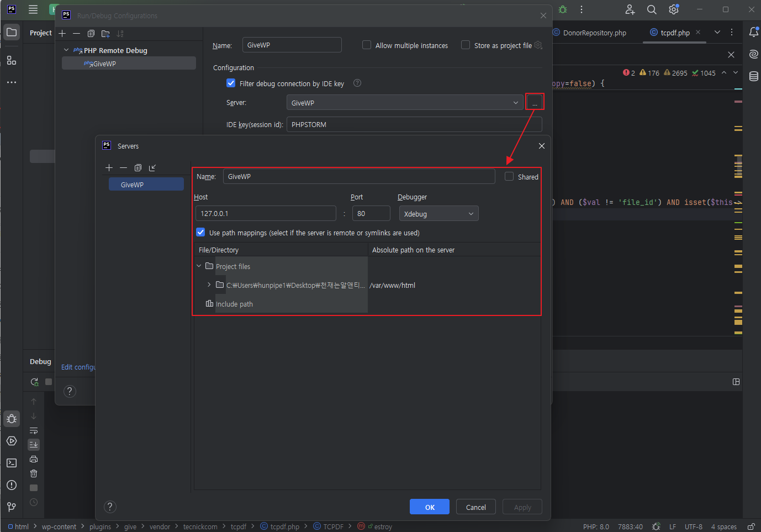The height and width of the screenshot is (532, 761).
Task: Collapse the PHP Remote Debug group
Action: [x=66, y=50]
